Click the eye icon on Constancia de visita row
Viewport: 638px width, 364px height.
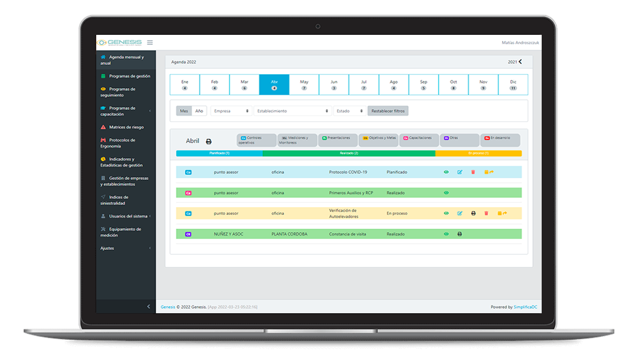pos(446,234)
